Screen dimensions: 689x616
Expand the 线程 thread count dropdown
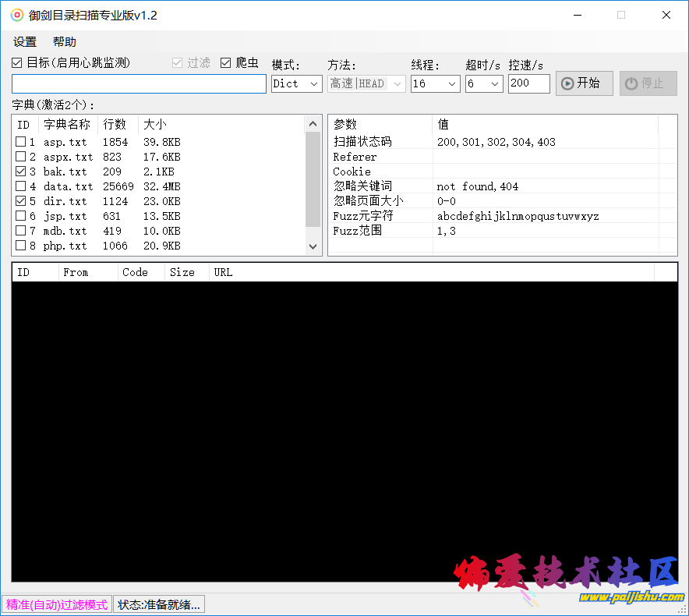[435, 83]
